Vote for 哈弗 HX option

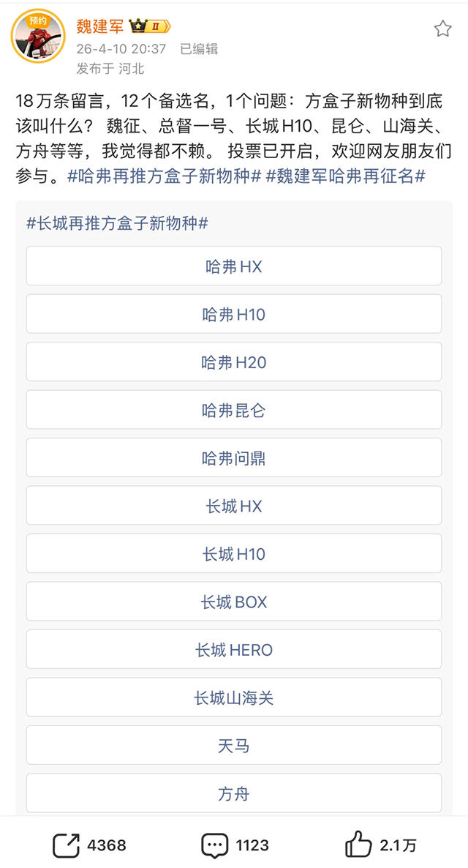point(234,266)
